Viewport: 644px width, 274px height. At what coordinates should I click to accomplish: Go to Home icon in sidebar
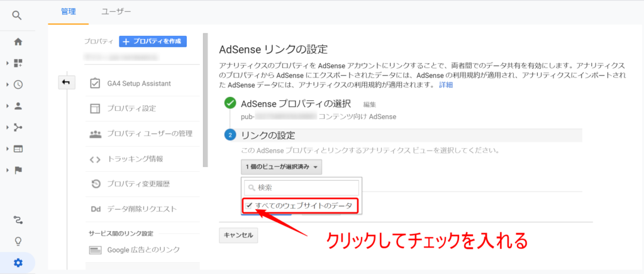tap(18, 42)
